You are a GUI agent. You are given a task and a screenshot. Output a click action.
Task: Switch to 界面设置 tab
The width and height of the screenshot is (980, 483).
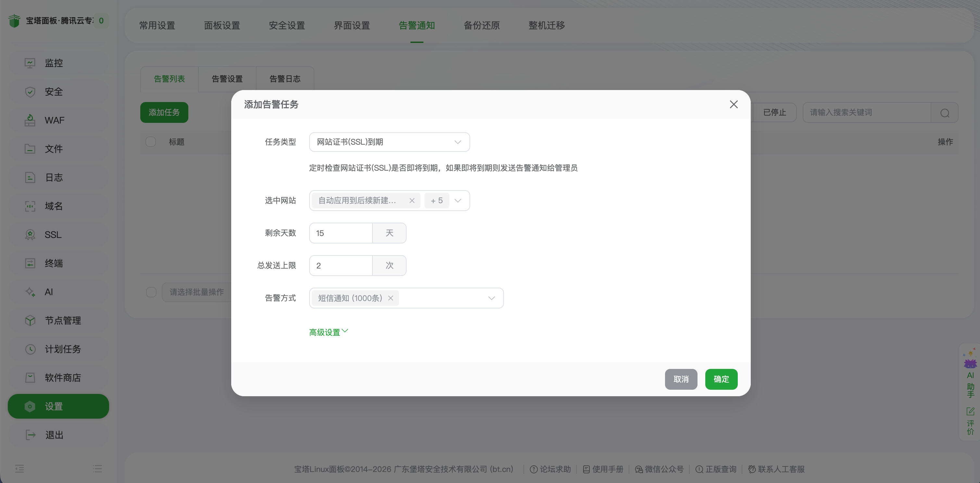[352, 26]
